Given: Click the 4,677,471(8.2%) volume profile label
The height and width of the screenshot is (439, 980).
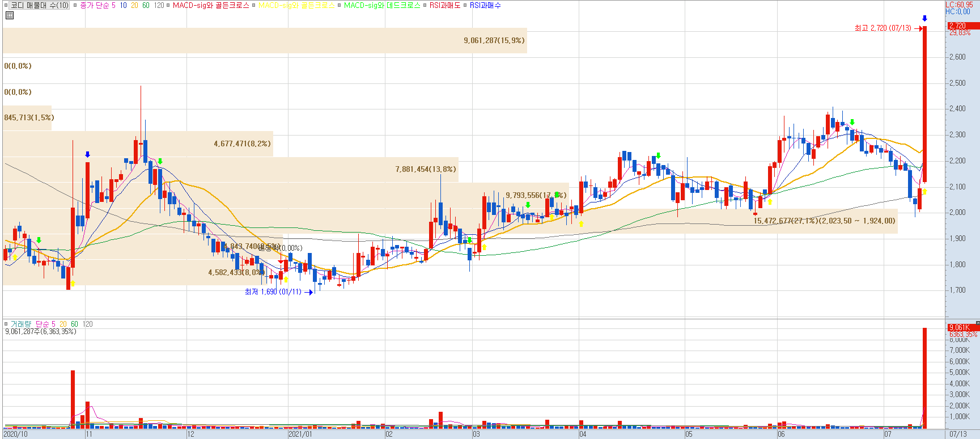Looking at the screenshot, I should (243, 144).
